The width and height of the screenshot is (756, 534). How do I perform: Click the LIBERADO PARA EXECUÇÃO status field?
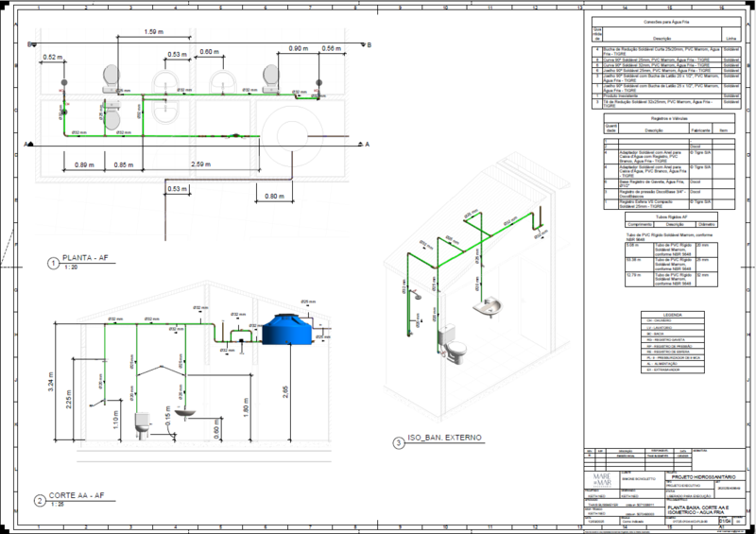pyautogui.click(x=689, y=496)
